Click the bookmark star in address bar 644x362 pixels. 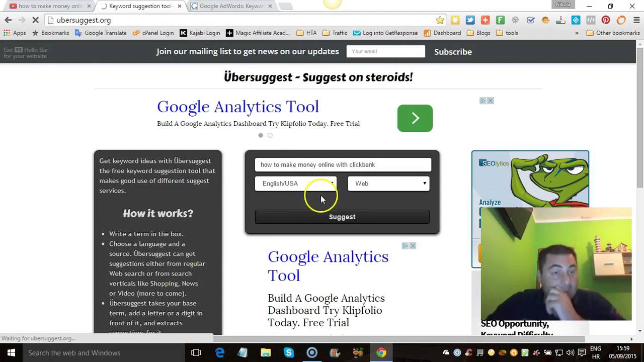pos(440,20)
